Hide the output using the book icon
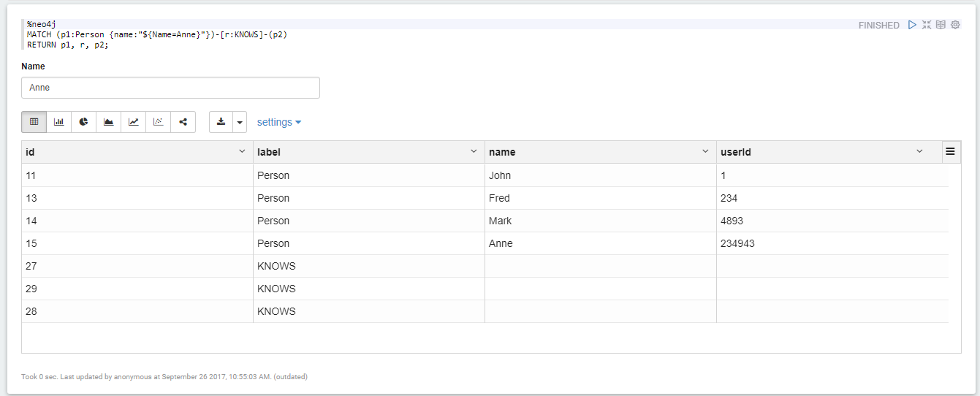 click(941, 25)
